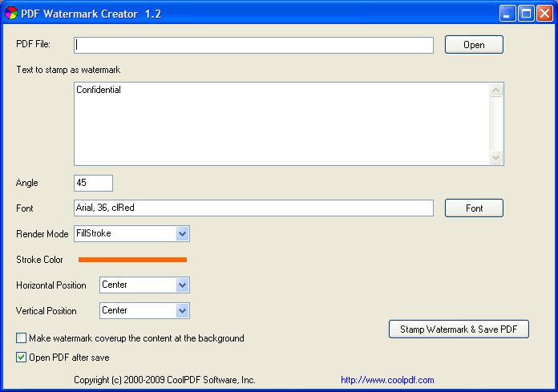Screen dimensions: 558x392
Task: Expand the Render Mode dropdown
Action: coord(182,234)
